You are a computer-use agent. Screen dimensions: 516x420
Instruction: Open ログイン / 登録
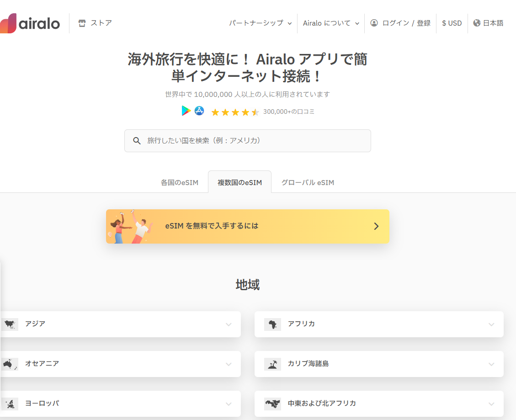(x=406, y=23)
